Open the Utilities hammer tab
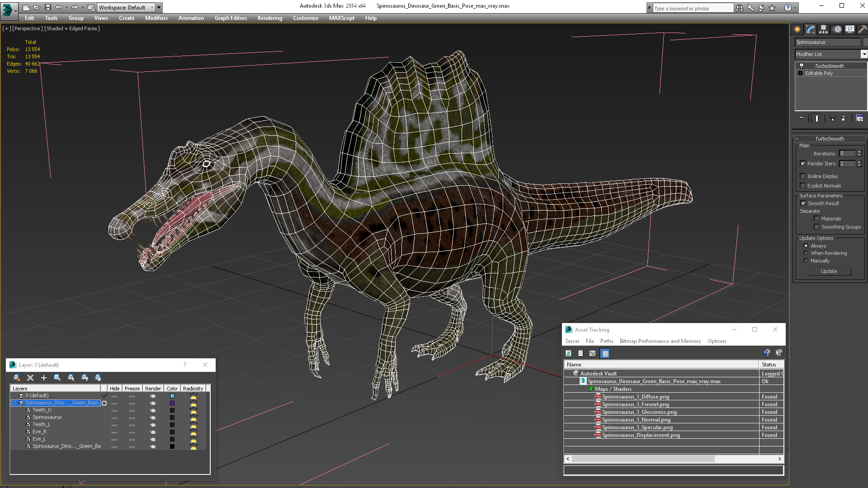This screenshot has width=868, height=488. [863, 29]
